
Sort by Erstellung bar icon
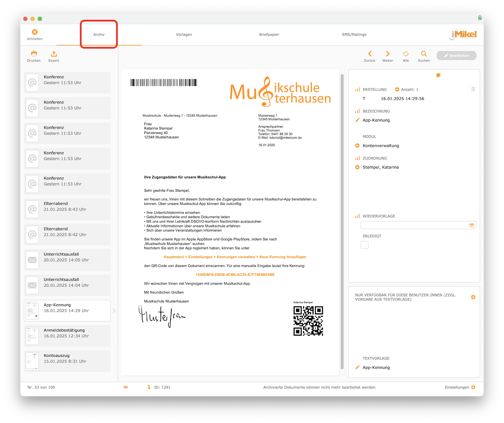357,89
